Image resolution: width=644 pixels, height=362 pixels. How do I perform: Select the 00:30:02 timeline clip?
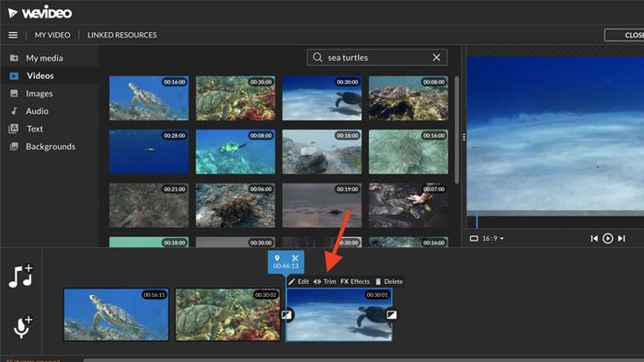pos(227,314)
